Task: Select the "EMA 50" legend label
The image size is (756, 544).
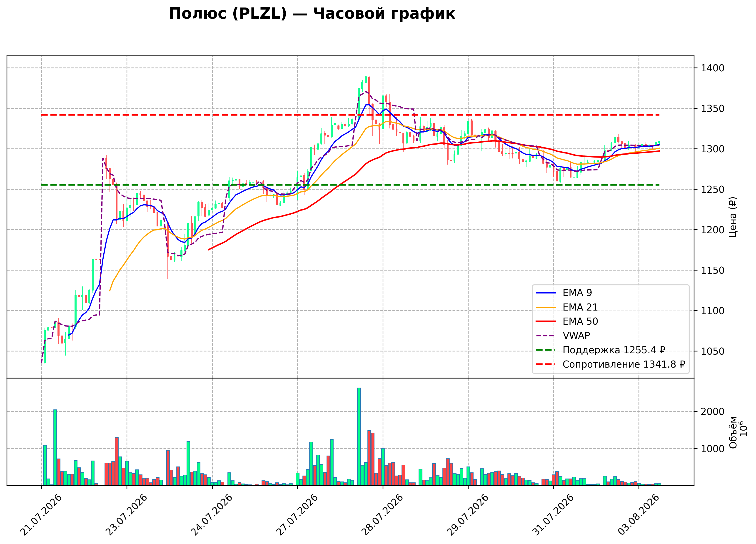Action: [580, 321]
